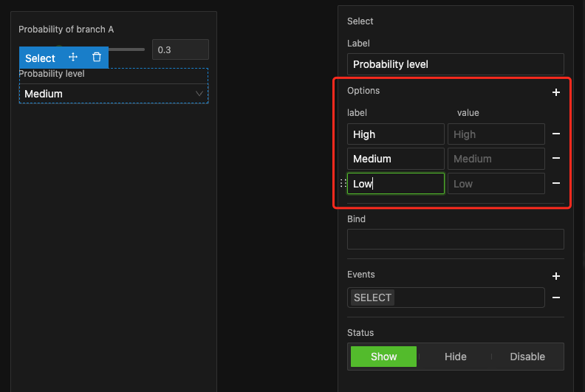This screenshot has height=392, width=585.
Task: Click the Label field with Probability level
Action: pos(455,64)
